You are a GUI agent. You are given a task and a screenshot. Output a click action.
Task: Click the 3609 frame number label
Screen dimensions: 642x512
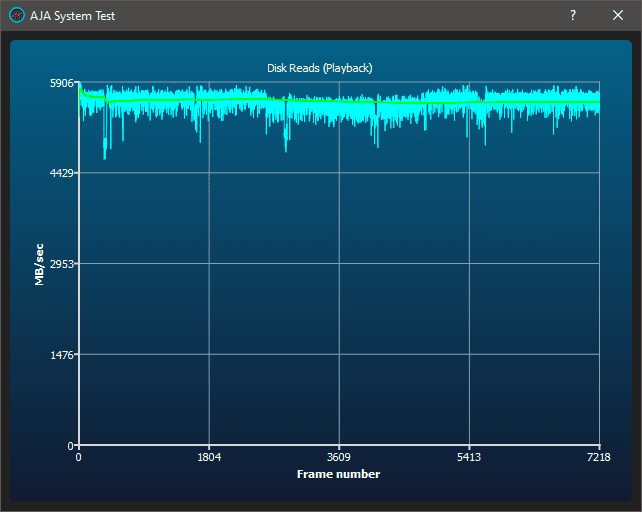pyautogui.click(x=339, y=457)
